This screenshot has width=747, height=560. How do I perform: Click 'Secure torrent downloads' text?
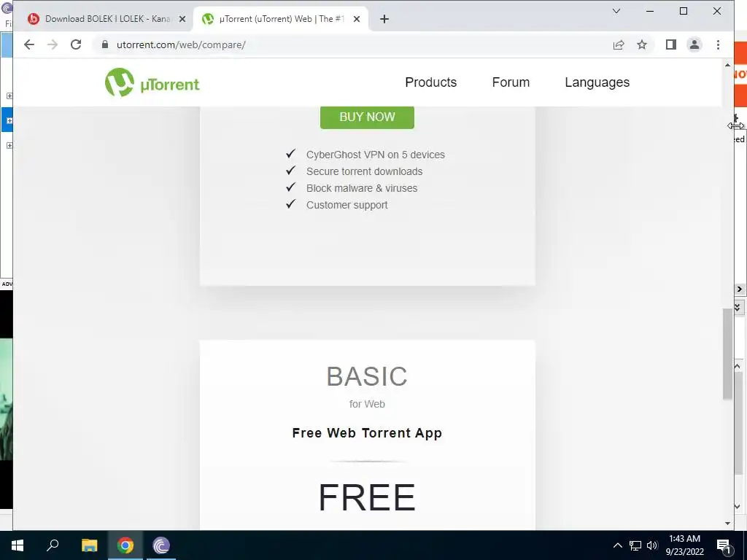(x=365, y=171)
